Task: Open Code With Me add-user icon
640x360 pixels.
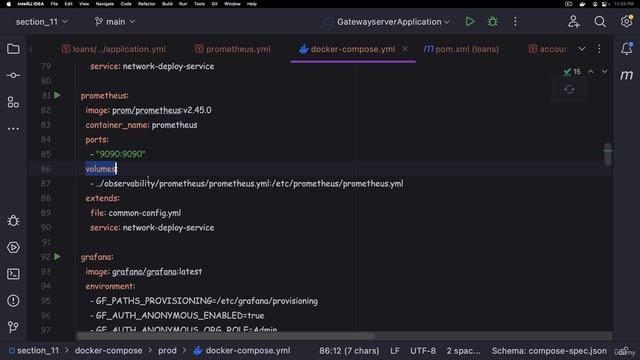Action: 574,22
